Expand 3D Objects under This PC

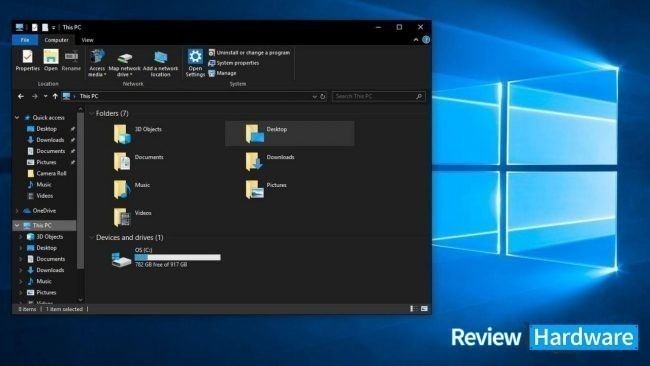point(21,237)
